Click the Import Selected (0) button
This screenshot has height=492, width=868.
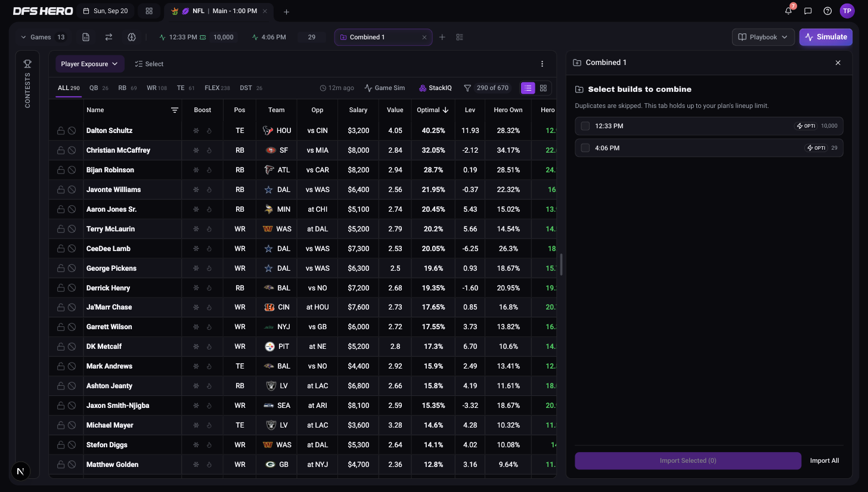tap(688, 460)
